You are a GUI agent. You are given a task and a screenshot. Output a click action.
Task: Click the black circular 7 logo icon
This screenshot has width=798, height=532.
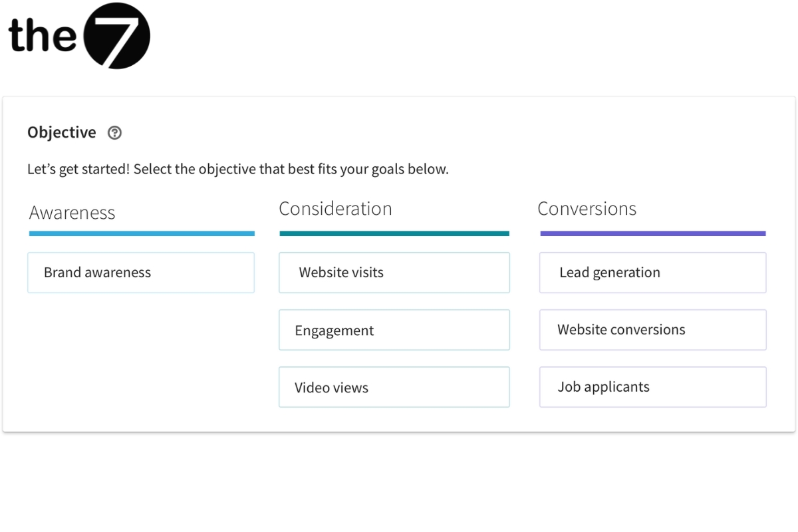coord(117,35)
